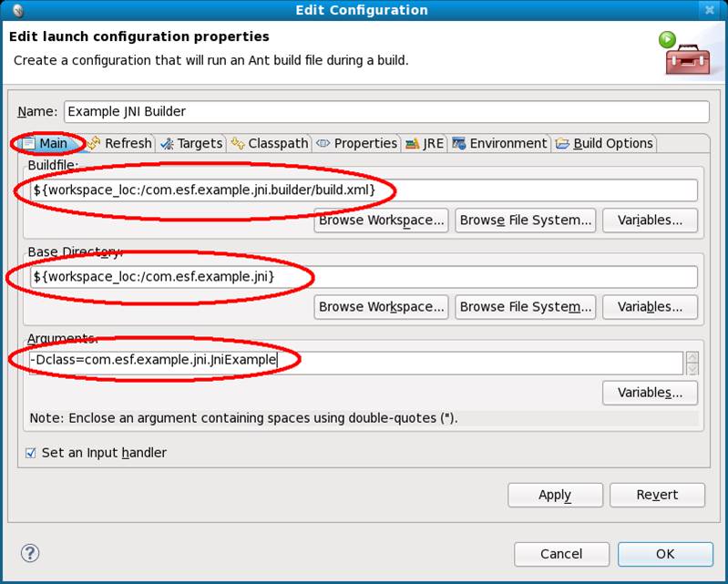The width and height of the screenshot is (728, 584).
Task: Click the Properties tab icon
Action: [x=323, y=143]
